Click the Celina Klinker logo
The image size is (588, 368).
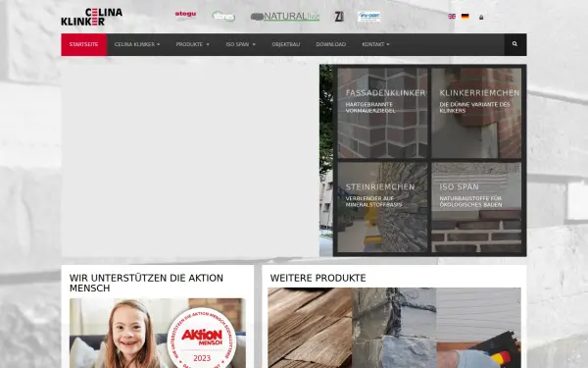pos(91,17)
